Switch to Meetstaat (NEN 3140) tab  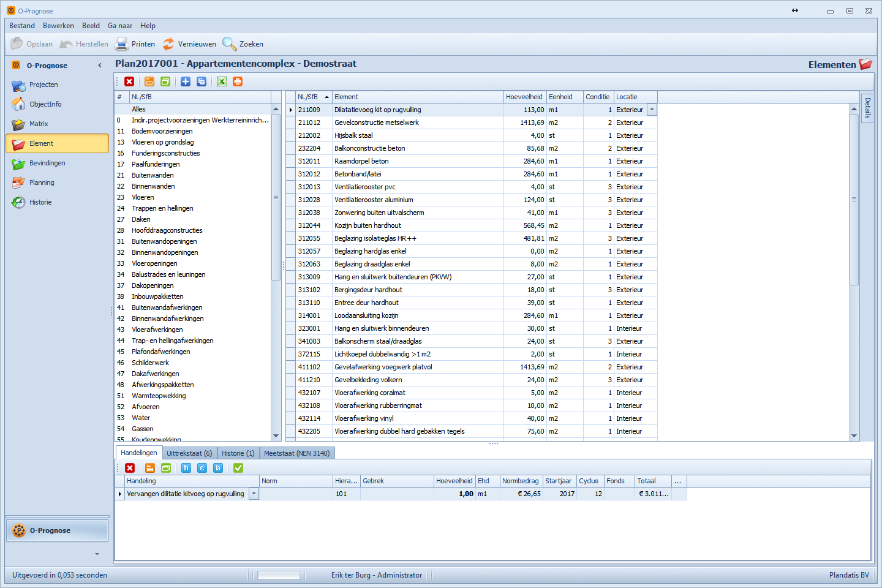coord(296,453)
